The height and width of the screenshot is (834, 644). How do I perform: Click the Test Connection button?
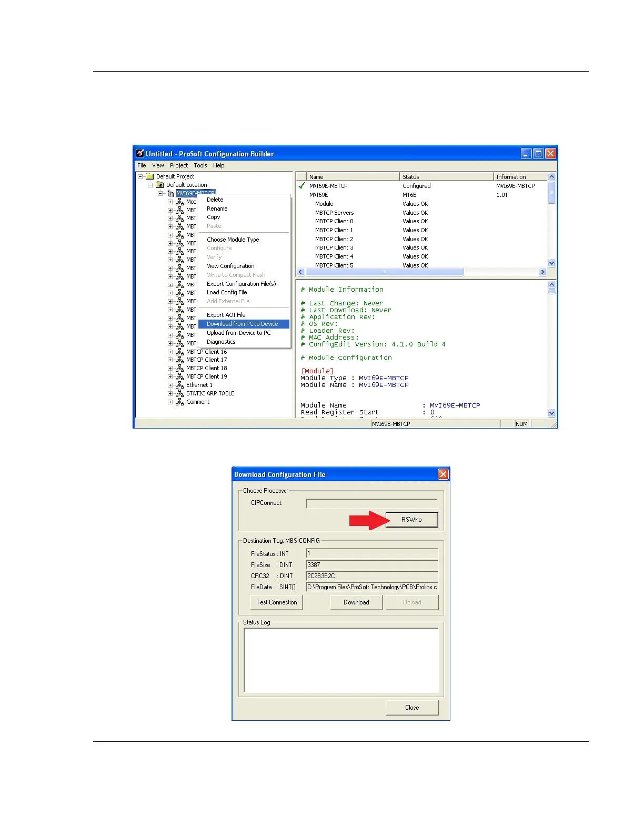coord(276,602)
